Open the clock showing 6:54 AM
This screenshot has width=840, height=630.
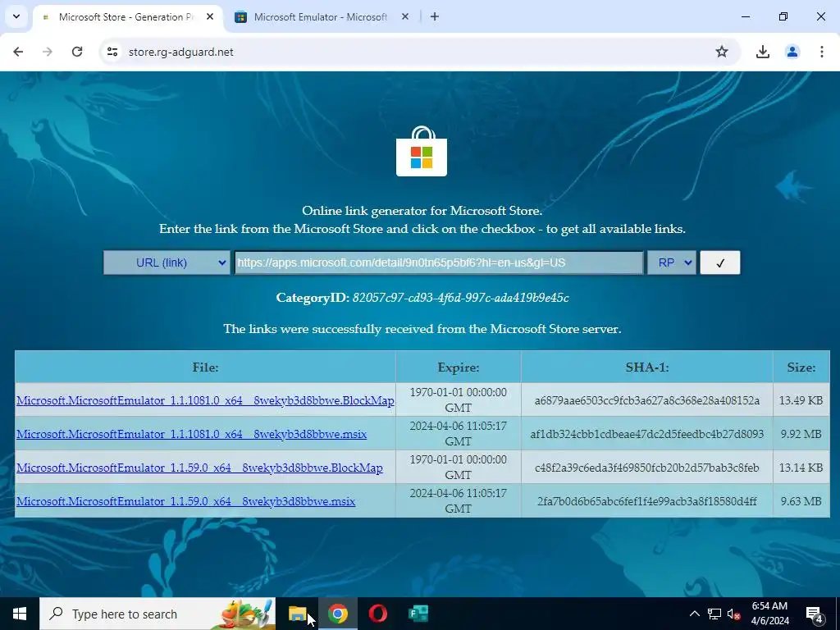[x=769, y=614]
